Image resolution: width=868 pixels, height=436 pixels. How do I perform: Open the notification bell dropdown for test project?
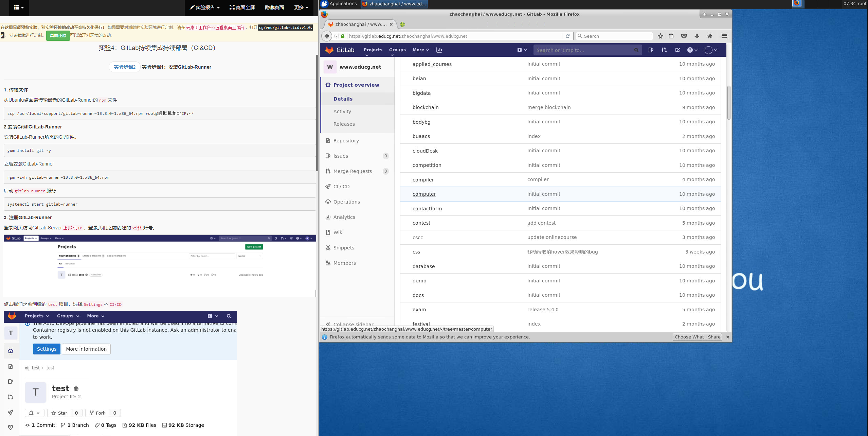coord(34,413)
